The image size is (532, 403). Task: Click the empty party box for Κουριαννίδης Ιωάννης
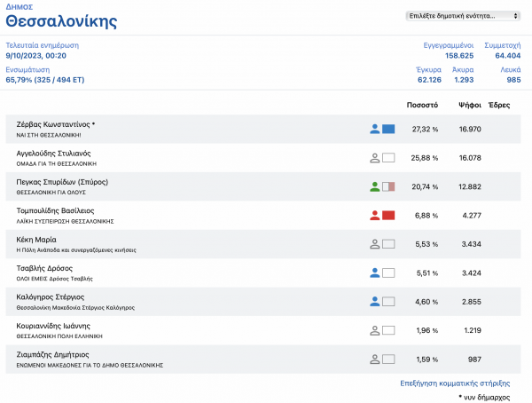click(x=388, y=330)
